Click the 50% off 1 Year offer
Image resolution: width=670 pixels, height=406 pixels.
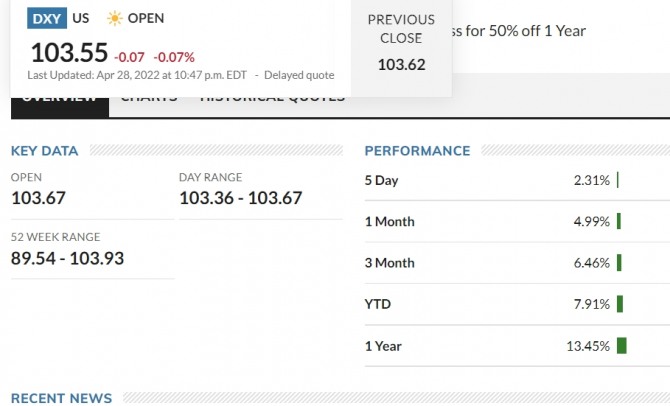point(519,30)
